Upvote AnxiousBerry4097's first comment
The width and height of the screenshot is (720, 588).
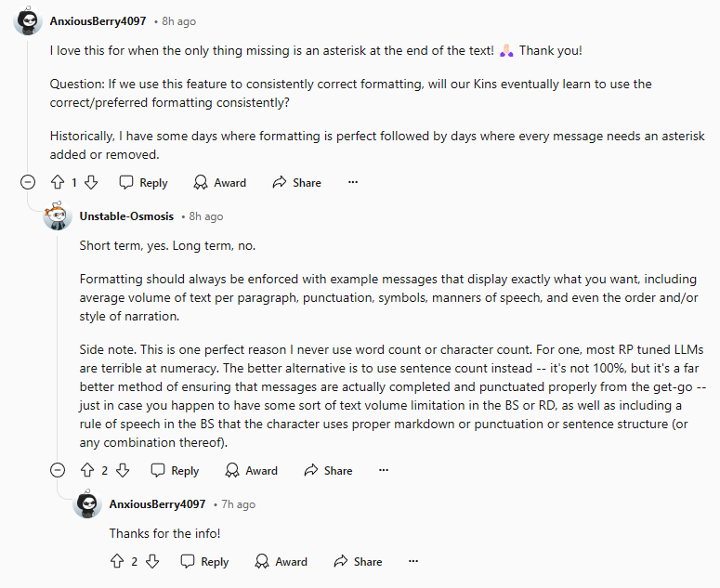(x=58, y=182)
